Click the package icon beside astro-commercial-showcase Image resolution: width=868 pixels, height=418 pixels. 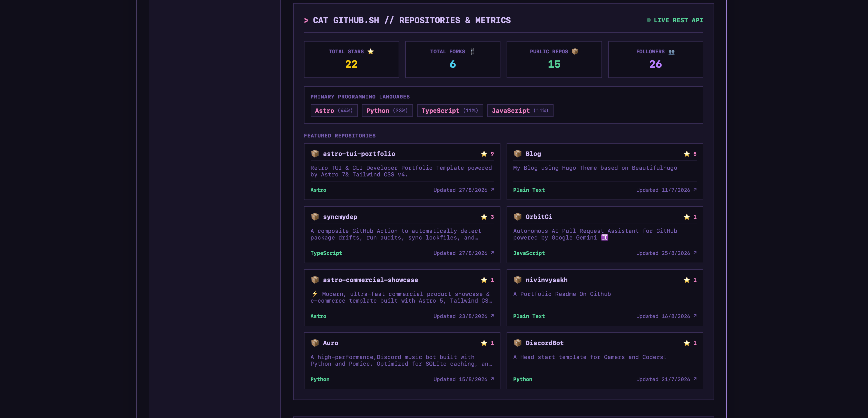click(315, 280)
